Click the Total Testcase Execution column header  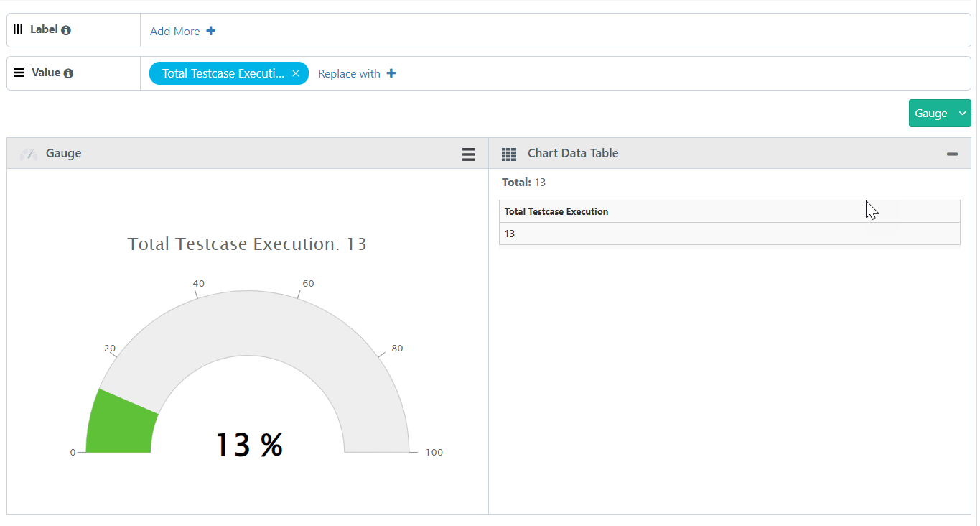coord(556,211)
